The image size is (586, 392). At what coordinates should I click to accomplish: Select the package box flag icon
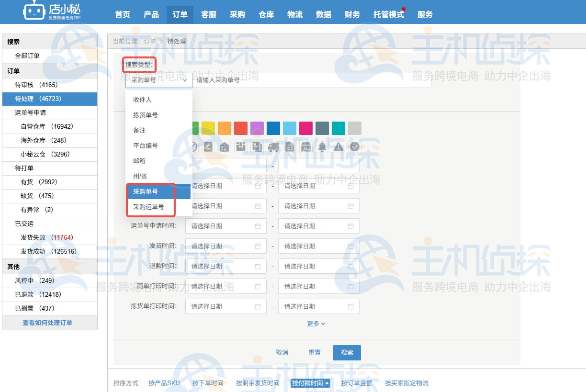(240, 147)
